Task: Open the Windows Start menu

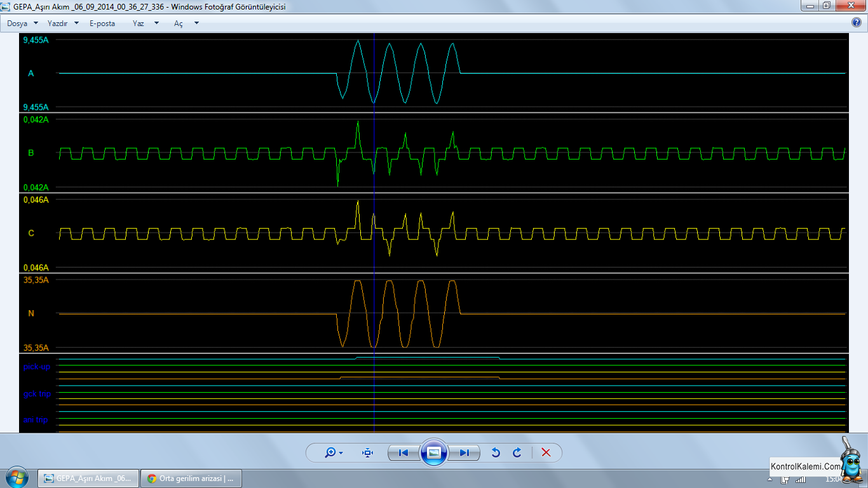Action: point(17,478)
